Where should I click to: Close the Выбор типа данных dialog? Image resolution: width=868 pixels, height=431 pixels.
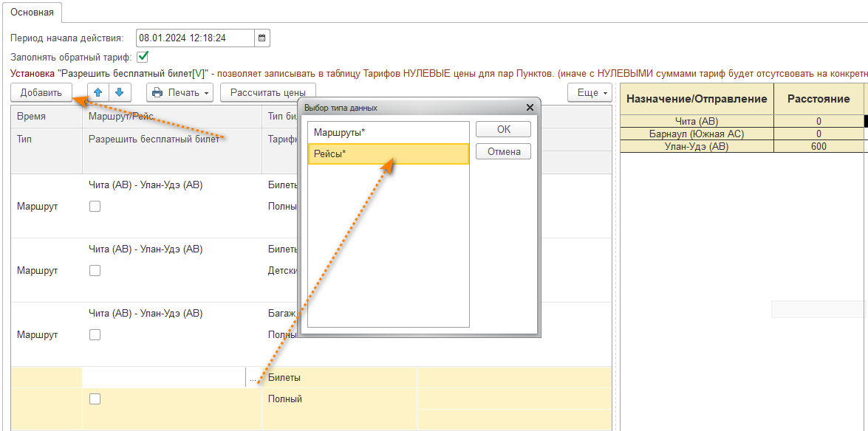tap(530, 108)
